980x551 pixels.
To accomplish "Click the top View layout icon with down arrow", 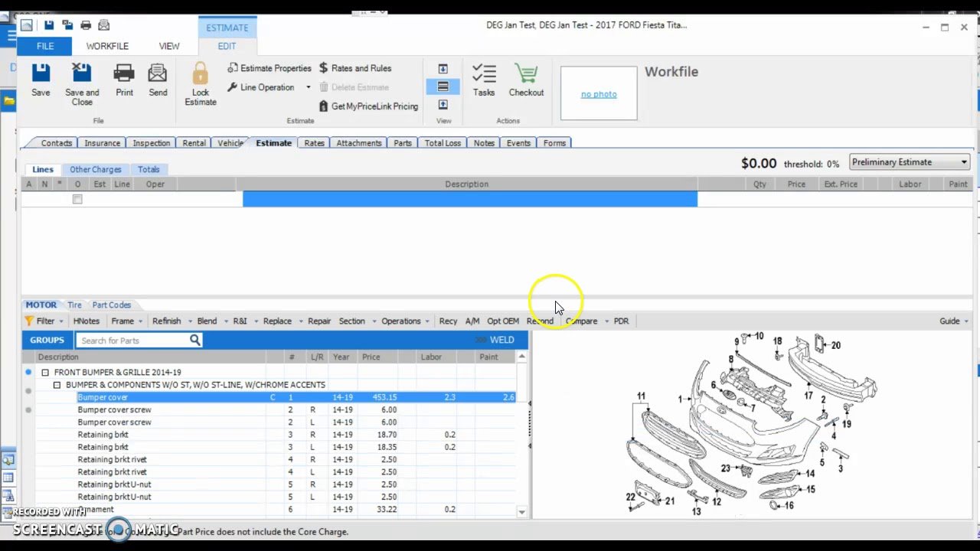I will 443,69.
